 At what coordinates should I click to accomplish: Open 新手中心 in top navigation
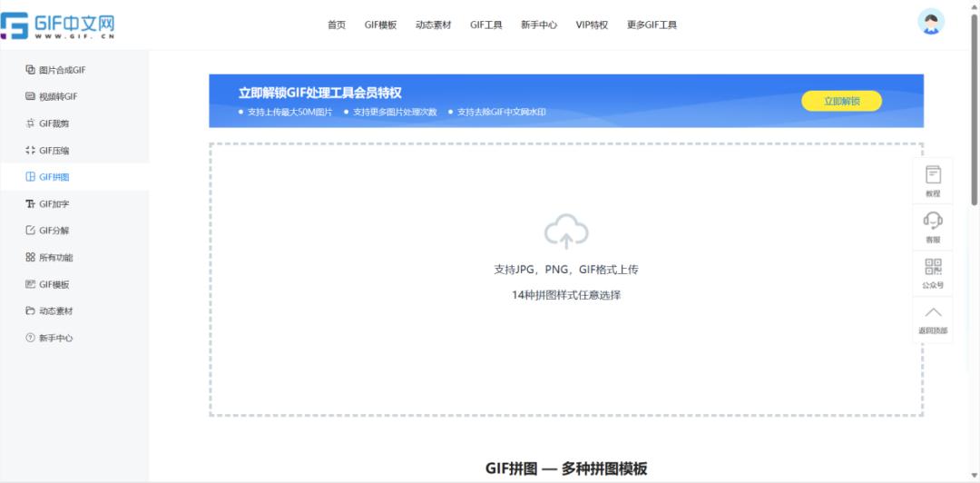[539, 25]
